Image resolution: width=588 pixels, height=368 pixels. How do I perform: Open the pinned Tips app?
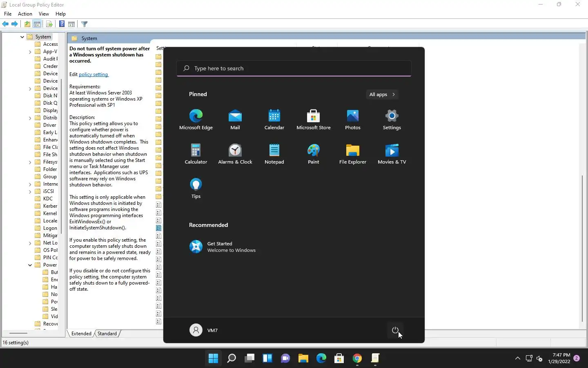(x=196, y=188)
